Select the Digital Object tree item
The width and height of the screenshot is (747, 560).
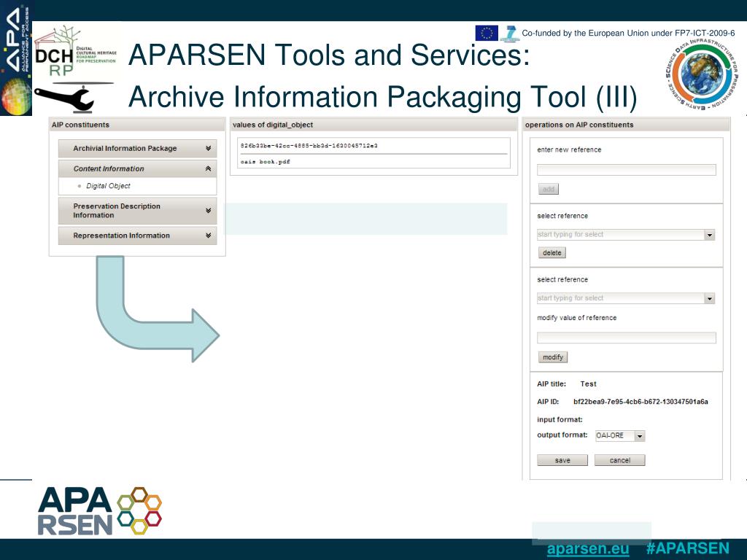pos(108,186)
